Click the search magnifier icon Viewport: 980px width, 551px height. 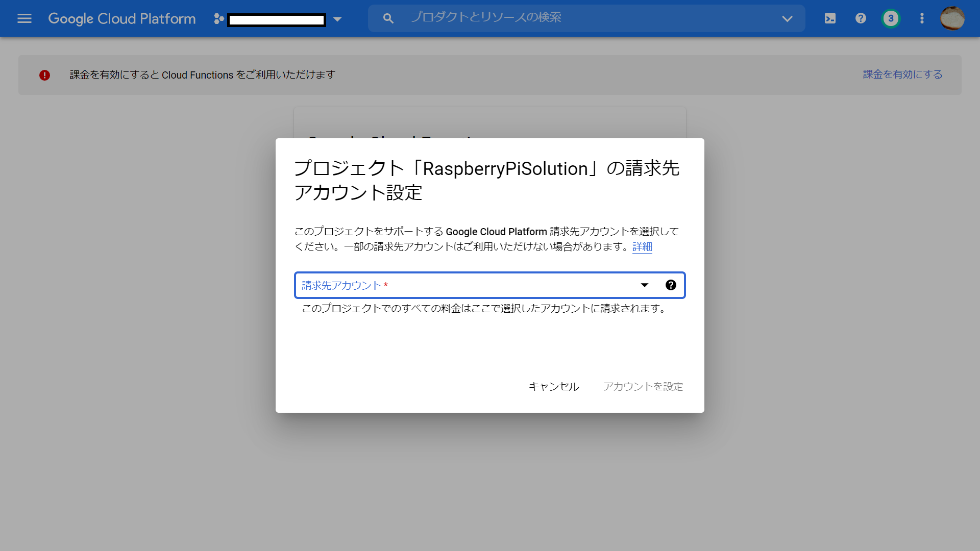coord(388,18)
